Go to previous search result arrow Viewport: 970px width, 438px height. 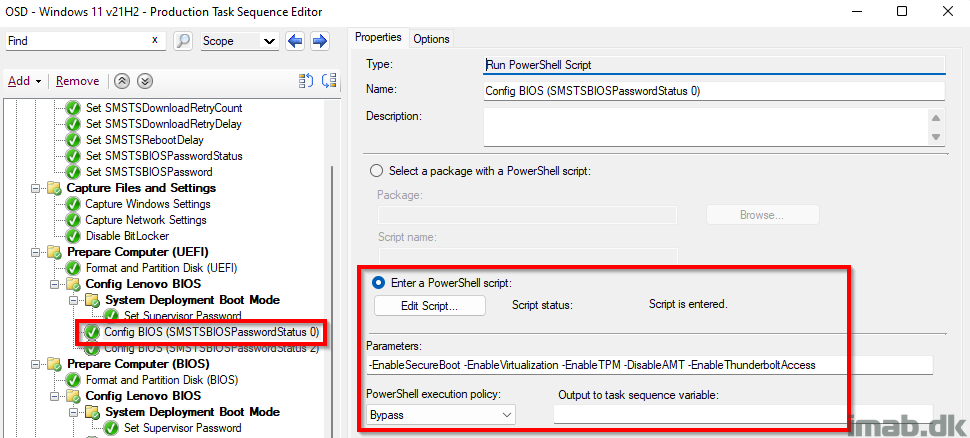[295, 41]
